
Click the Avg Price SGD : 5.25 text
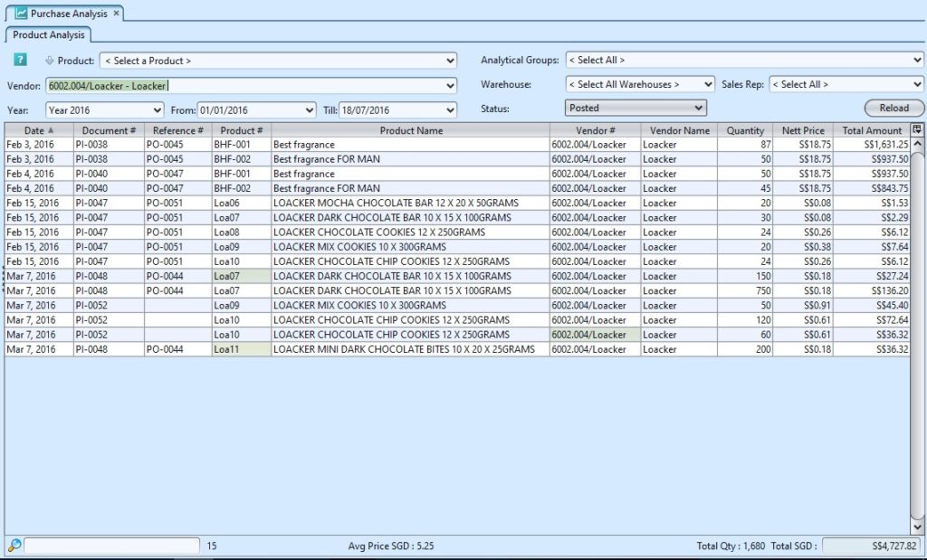pos(391,546)
